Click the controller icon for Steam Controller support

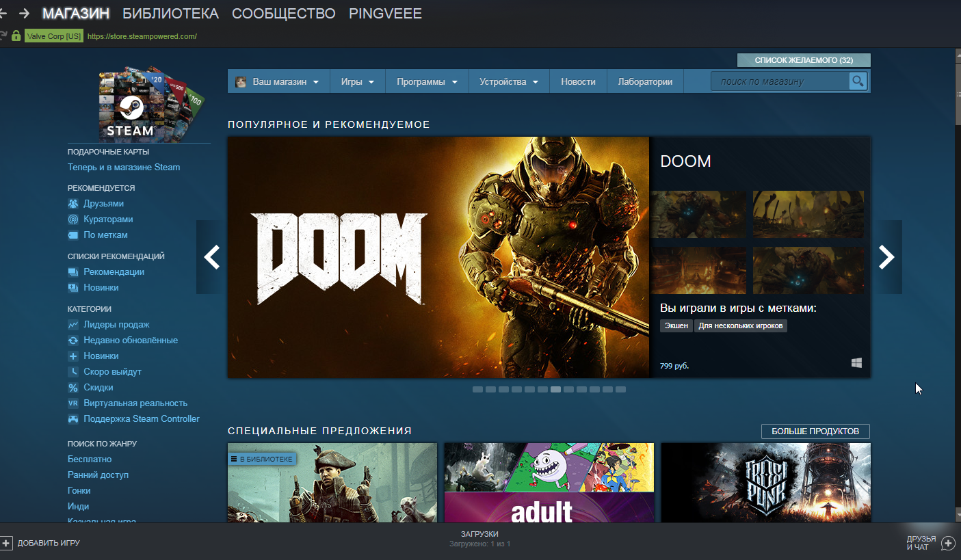coord(73,419)
